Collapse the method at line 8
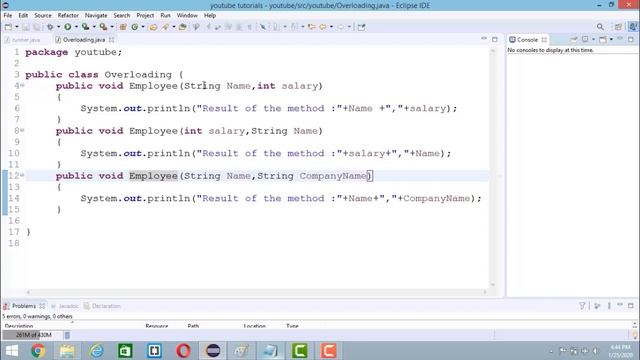Image resolution: width=640 pixels, height=360 pixels. click(22, 130)
